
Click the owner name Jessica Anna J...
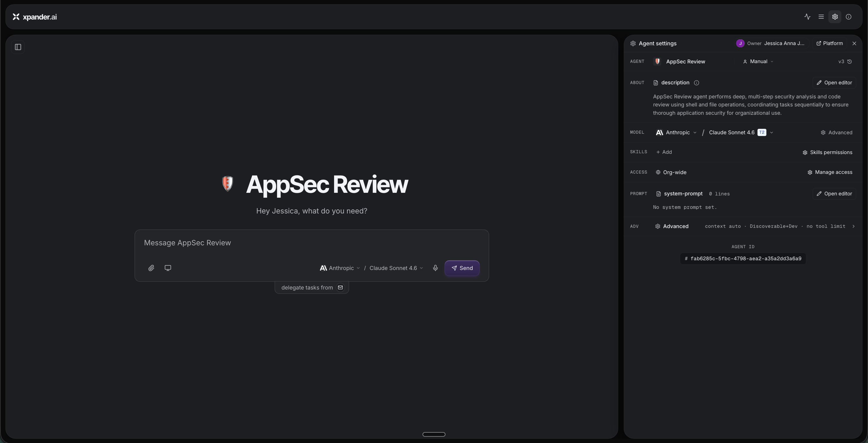click(784, 43)
